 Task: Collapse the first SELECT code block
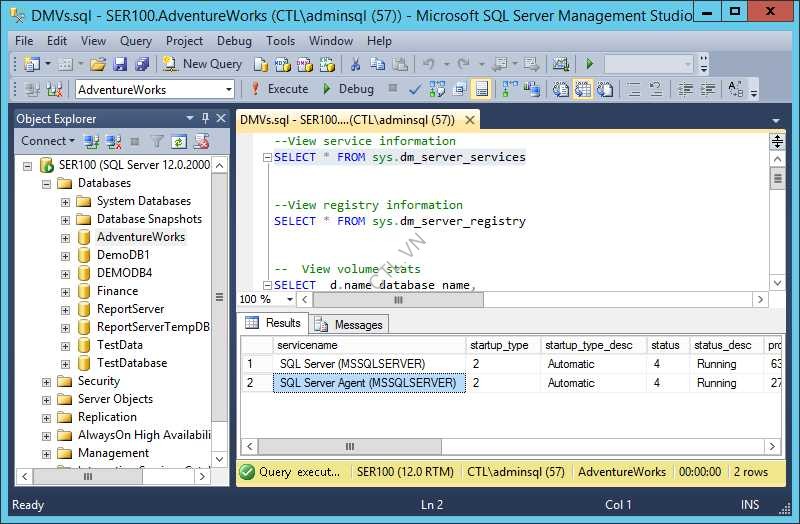pos(267,157)
